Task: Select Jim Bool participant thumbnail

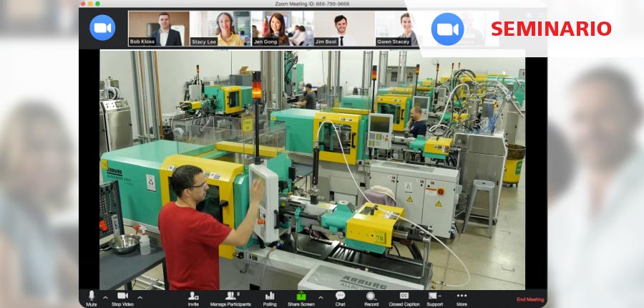Action: tap(343, 29)
